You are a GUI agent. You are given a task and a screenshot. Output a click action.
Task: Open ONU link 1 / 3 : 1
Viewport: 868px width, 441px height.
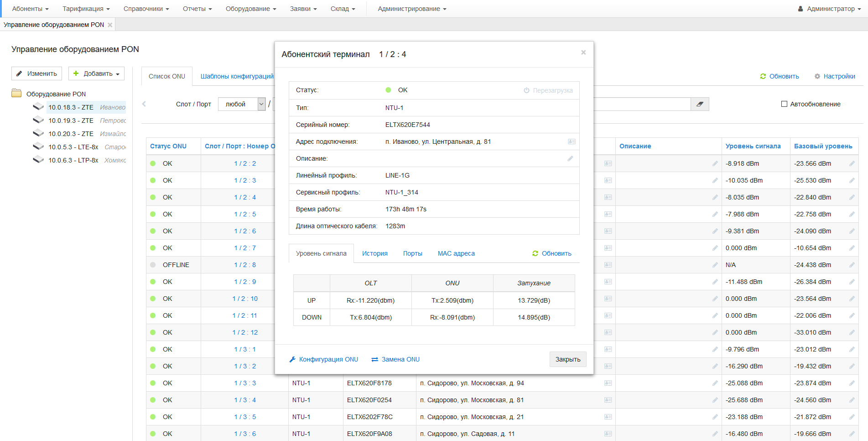245,349
